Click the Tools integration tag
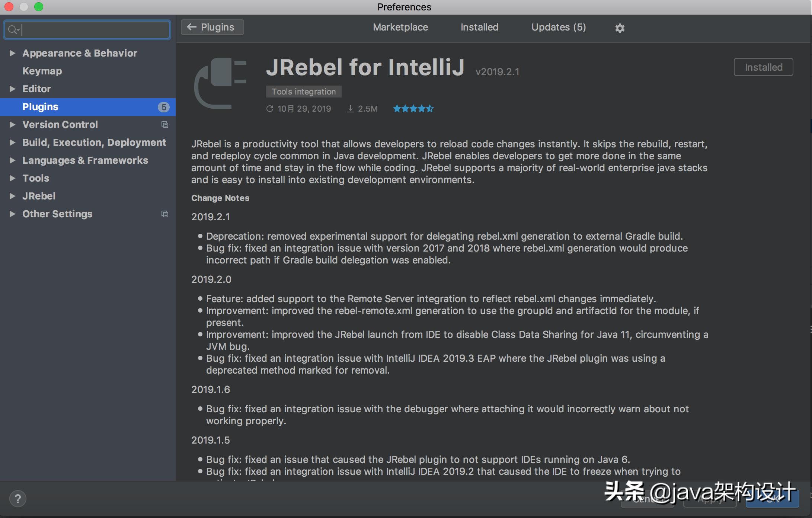This screenshot has height=518, width=812. tap(303, 92)
